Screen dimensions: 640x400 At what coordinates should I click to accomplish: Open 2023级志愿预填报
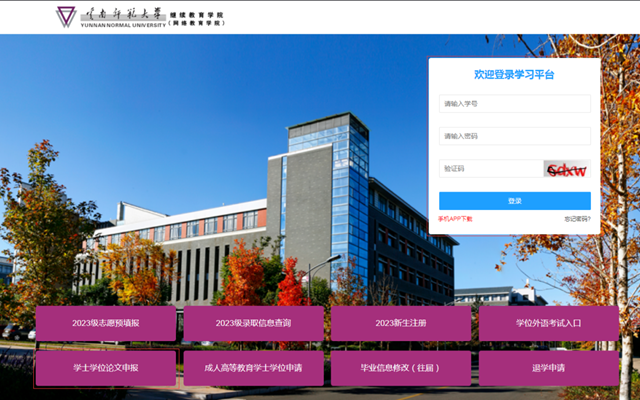[x=106, y=323]
